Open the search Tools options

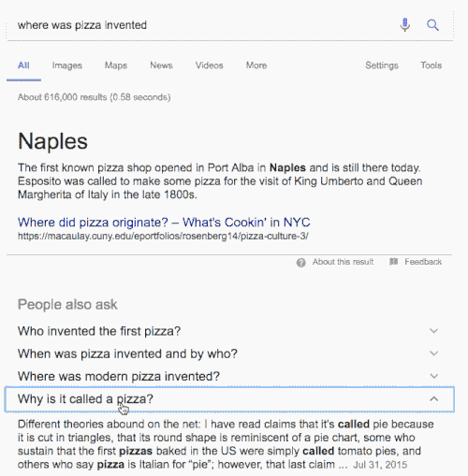pos(431,65)
